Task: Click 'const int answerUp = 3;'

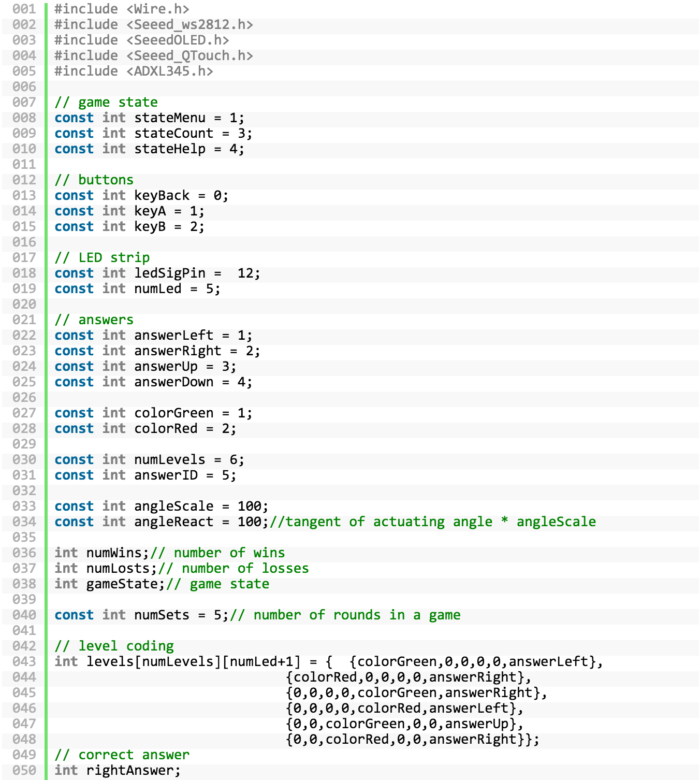Action: (x=146, y=366)
